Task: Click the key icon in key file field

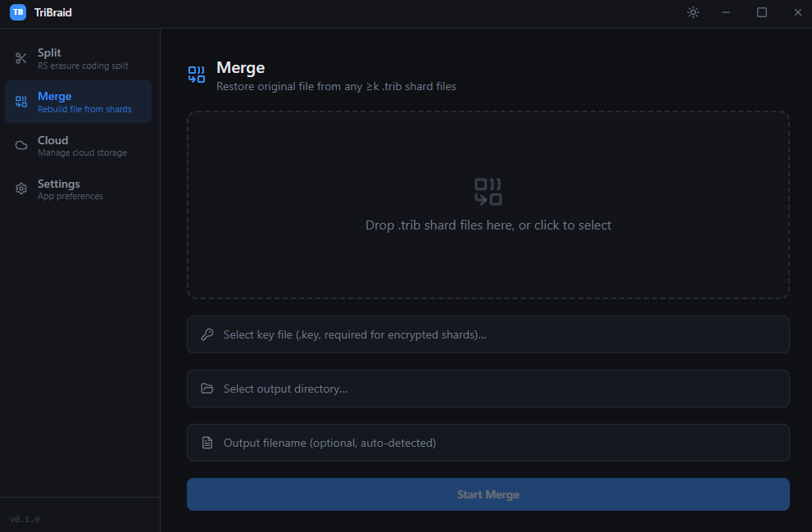Action: coord(207,334)
